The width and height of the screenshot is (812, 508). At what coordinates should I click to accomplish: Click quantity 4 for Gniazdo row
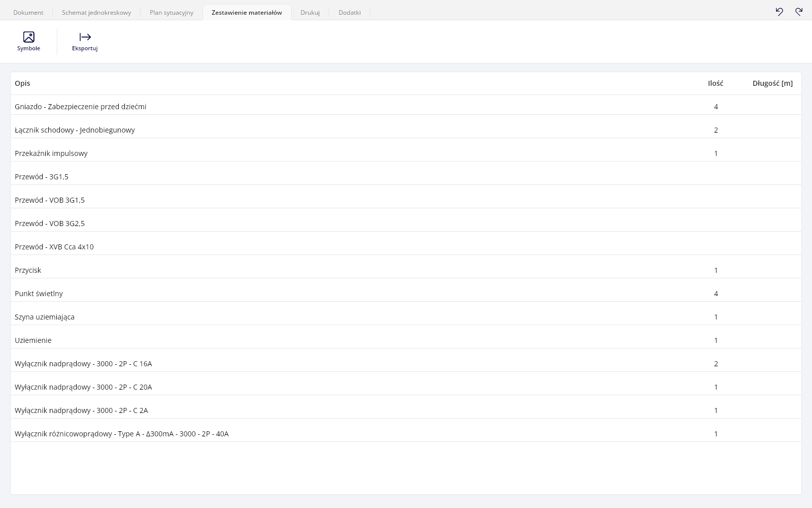coord(716,107)
